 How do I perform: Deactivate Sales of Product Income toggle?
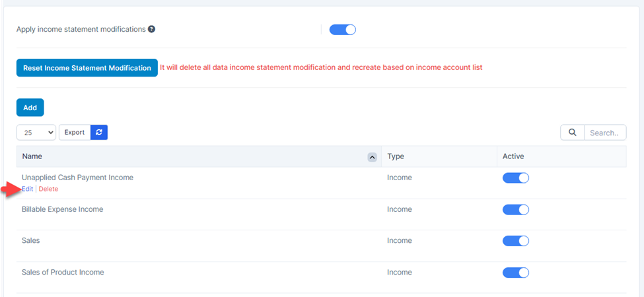(x=516, y=273)
